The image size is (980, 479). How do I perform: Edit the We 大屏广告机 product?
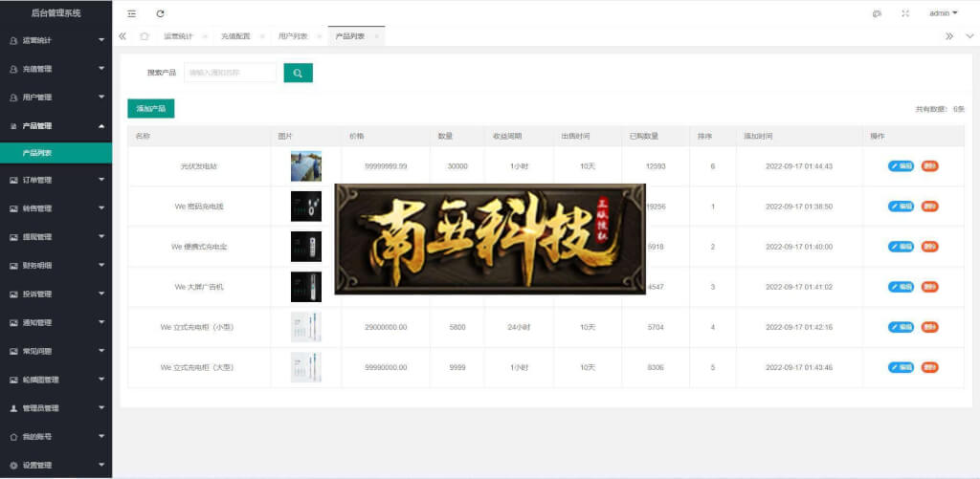[x=901, y=287]
